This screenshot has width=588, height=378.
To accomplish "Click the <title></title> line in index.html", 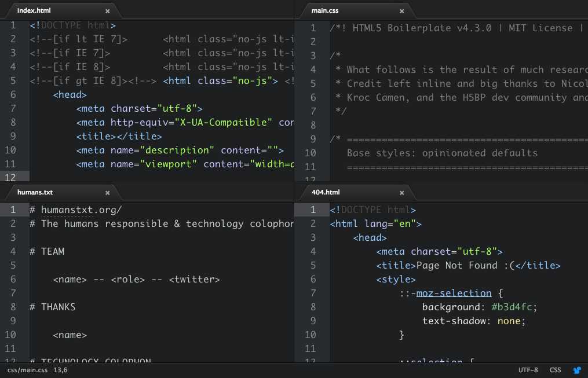I will 119,137.
